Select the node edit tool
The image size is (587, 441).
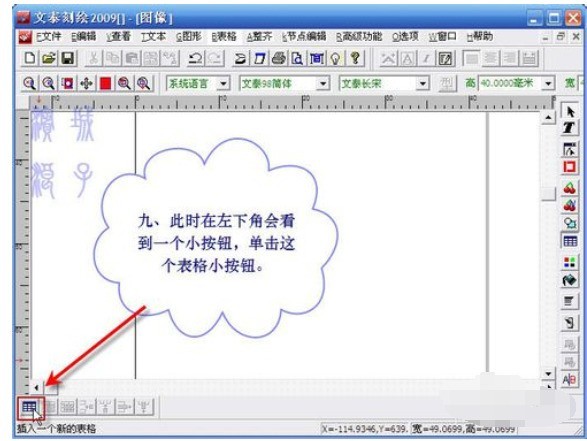(x=570, y=149)
